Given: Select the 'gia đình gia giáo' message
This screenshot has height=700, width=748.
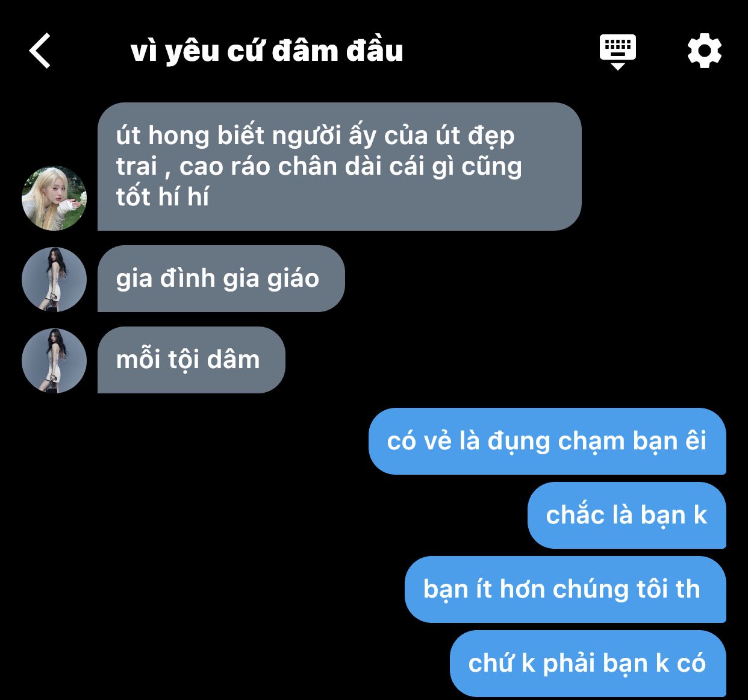Looking at the screenshot, I should (x=221, y=278).
